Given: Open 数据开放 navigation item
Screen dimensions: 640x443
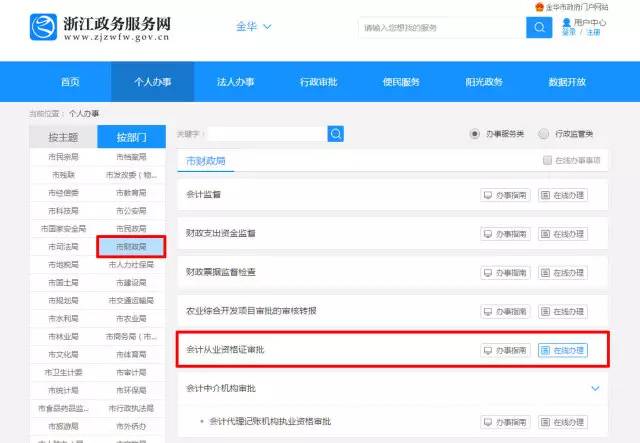Looking at the screenshot, I should tap(567, 82).
